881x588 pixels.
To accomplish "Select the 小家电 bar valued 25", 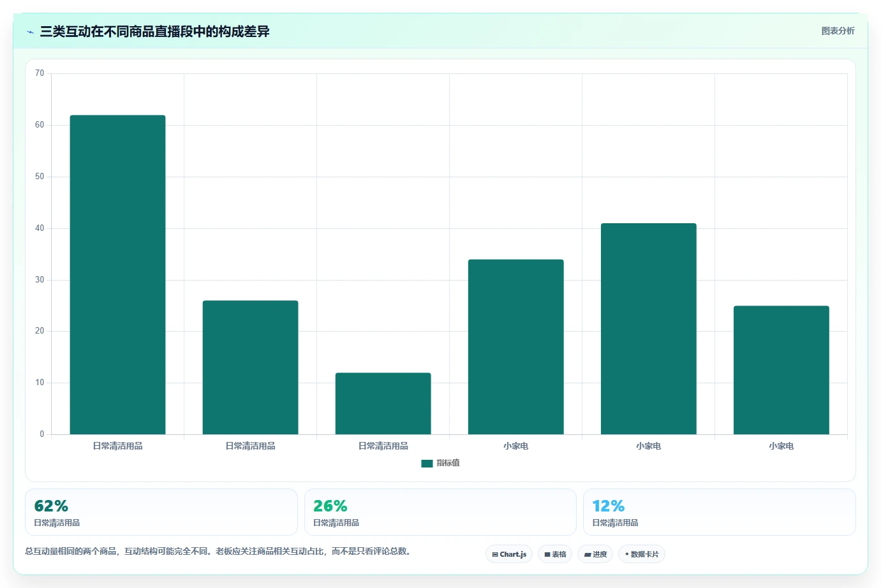I will pyautogui.click(x=781, y=370).
